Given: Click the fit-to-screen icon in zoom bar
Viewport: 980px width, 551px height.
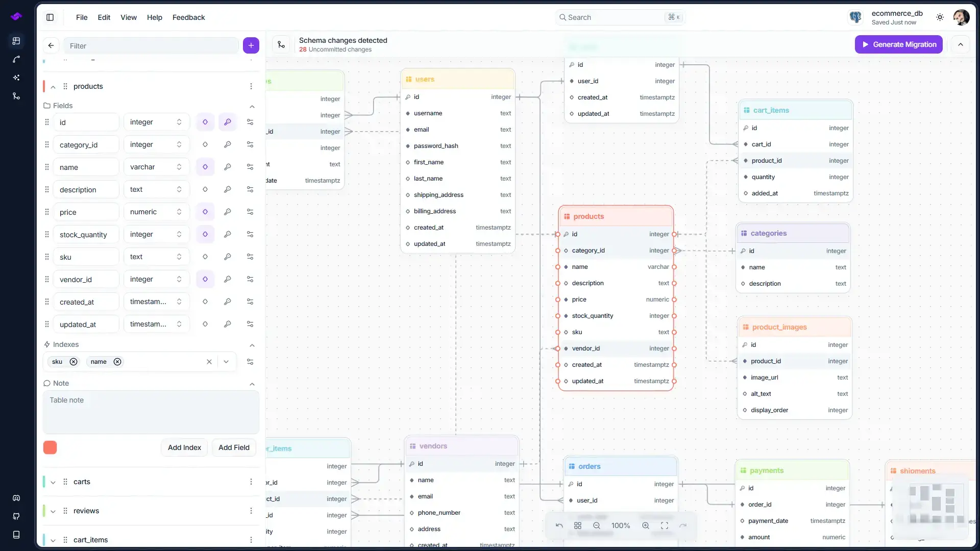Looking at the screenshot, I should pyautogui.click(x=665, y=525).
